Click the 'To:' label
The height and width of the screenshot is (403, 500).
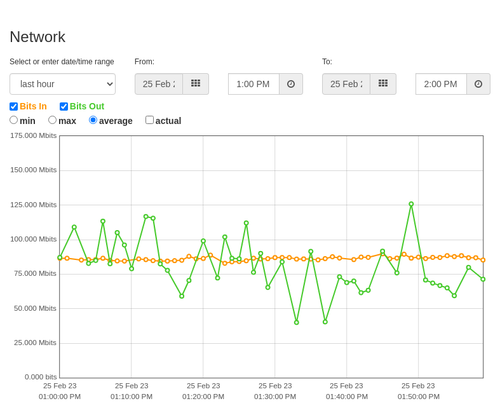click(x=327, y=62)
